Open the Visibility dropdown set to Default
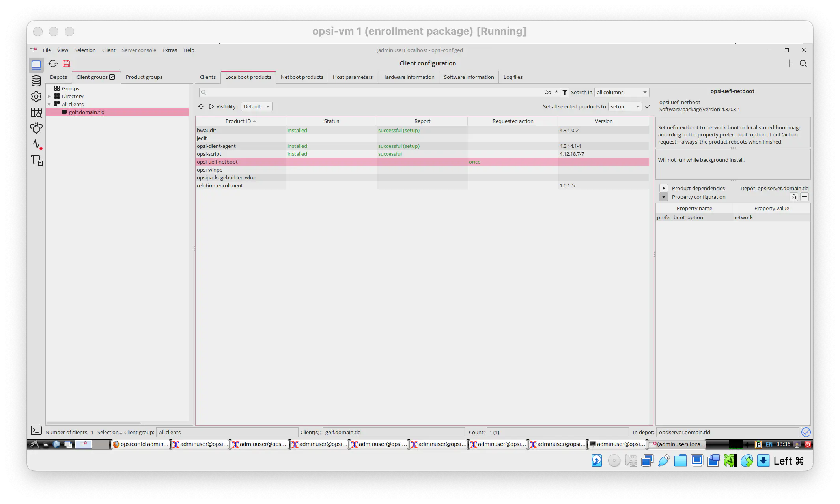840x504 pixels. (256, 106)
